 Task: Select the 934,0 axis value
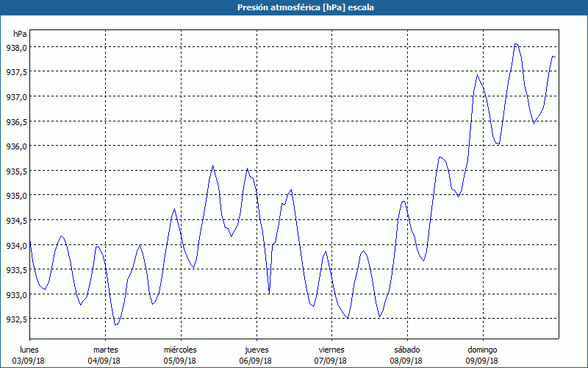pyautogui.click(x=16, y=245)
